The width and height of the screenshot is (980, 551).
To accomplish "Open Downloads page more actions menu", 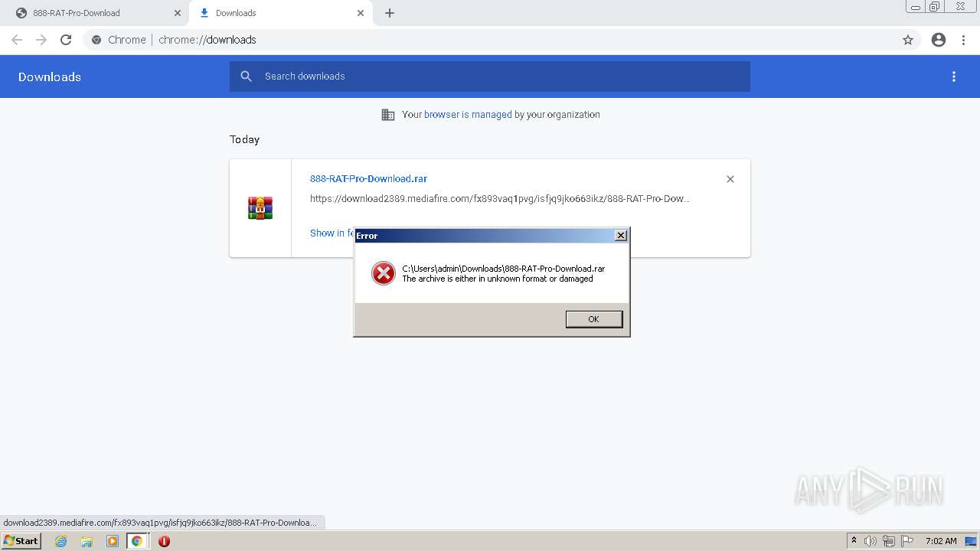I will point(954,77).
